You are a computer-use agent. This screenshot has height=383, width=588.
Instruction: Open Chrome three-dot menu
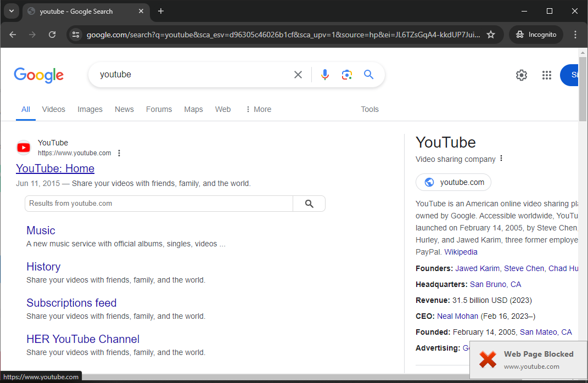click(x=575, y=35)
